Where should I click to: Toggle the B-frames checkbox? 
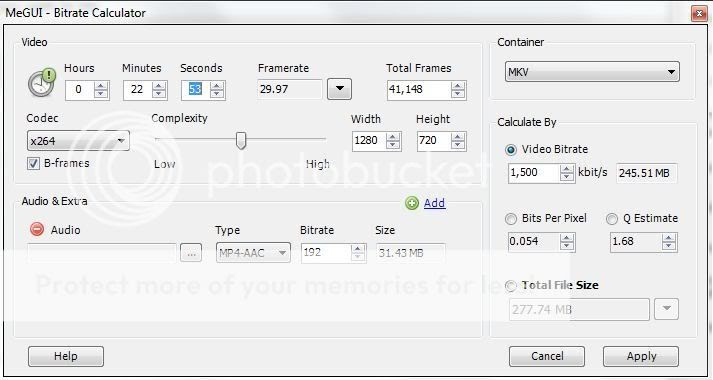pyautogui.click(x=33, y=164)
